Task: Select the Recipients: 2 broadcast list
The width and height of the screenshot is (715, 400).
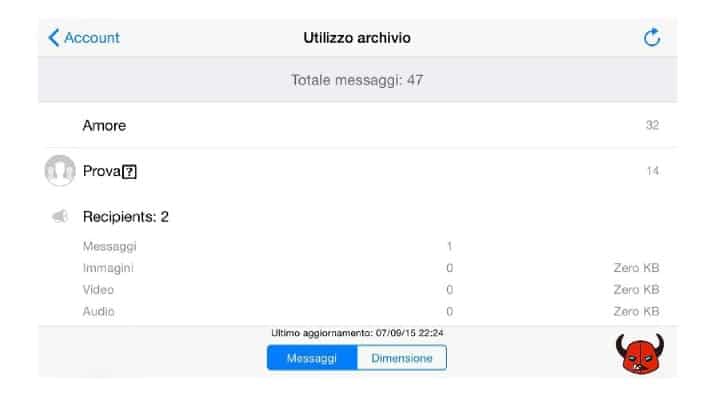Action: (x=125, y=216)
